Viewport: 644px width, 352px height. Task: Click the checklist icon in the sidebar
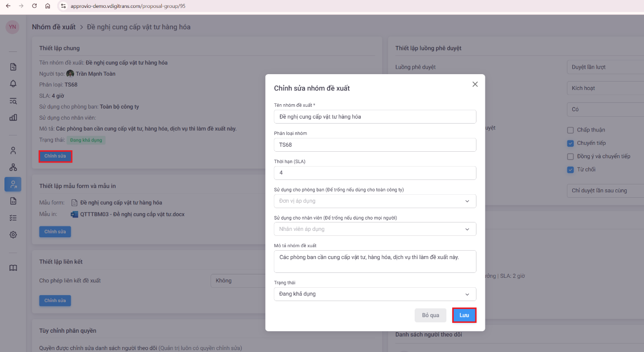point(13,218)
